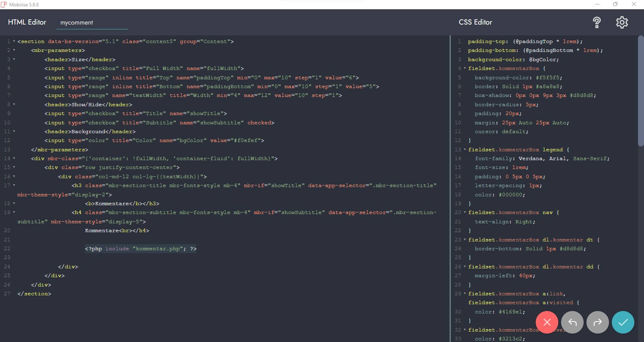Viewport: 644px width, 342px height.
Task: Fold the container div on HTML line 14
Action: 14,159
